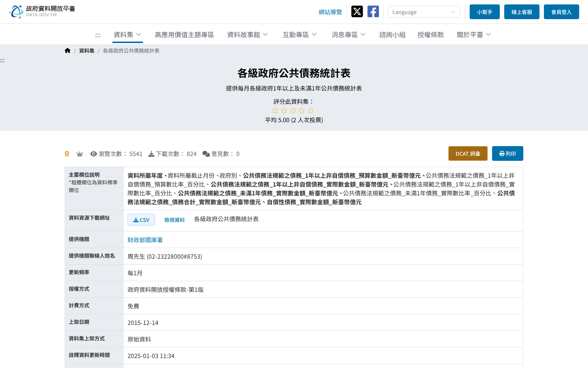
Task: Click the 每1月 update frequency value
Action: (135, 273)
